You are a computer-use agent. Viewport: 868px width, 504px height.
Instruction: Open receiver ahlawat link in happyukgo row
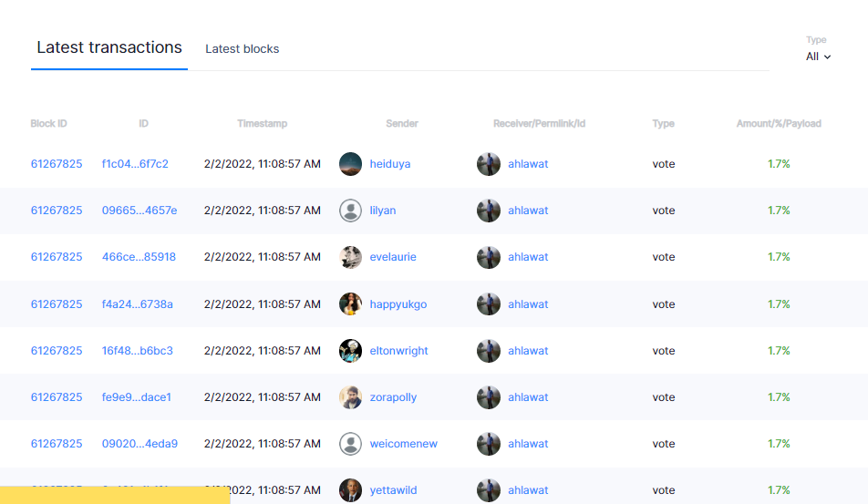pyautogui.click(x=528, y=303)
